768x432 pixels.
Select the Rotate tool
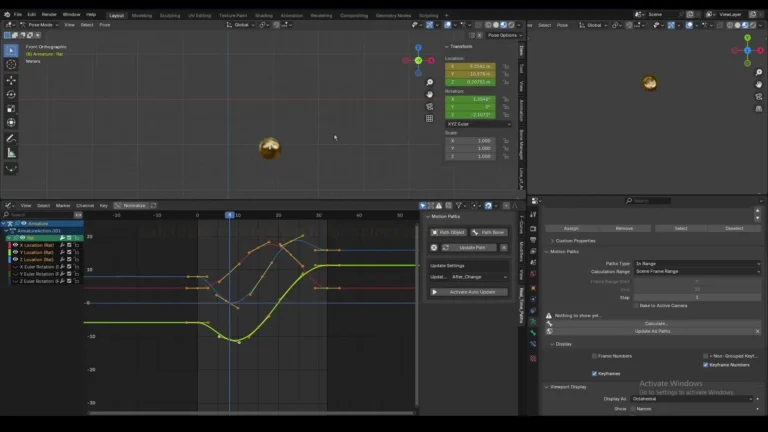[11, 95]
